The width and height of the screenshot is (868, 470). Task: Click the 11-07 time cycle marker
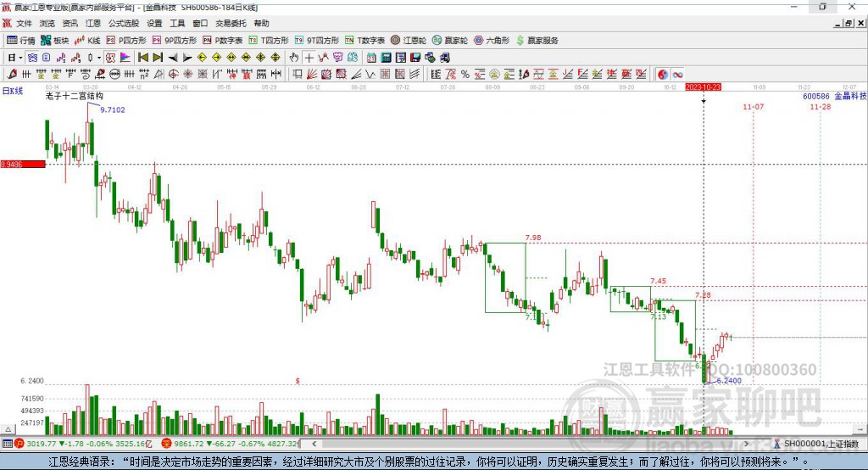click(753, 106)
